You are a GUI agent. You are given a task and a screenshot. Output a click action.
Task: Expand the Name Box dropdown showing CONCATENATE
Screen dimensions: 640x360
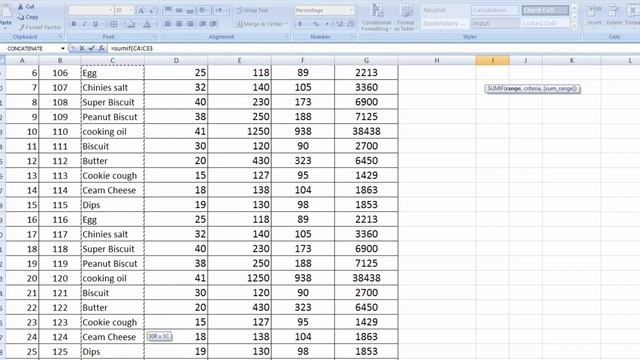point(62,48)
